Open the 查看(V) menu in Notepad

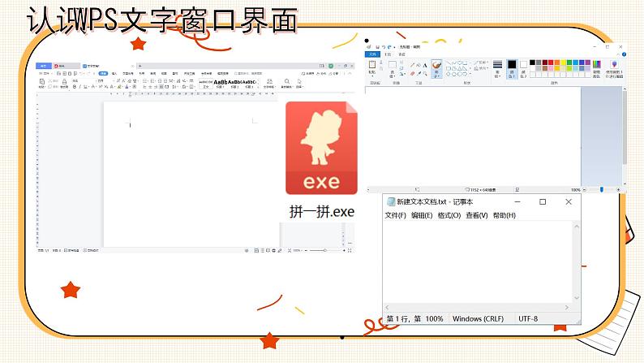coord(477,215)
